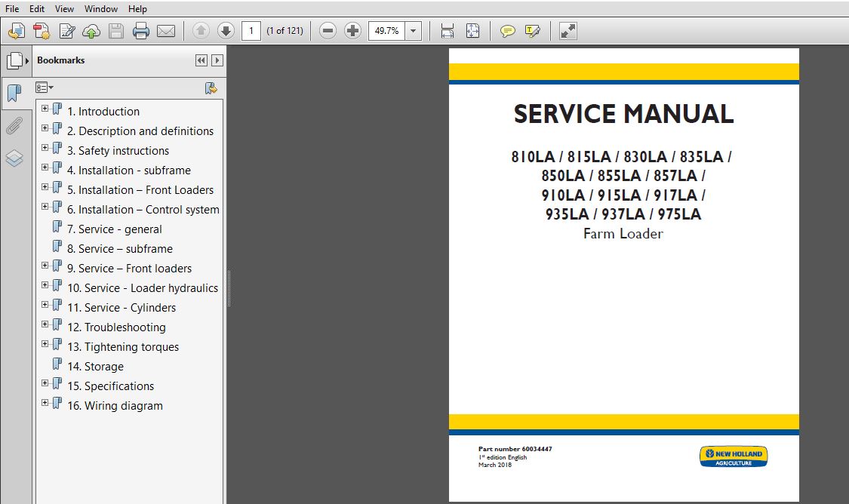Open bookmark 14. Storage

(95, 367)
